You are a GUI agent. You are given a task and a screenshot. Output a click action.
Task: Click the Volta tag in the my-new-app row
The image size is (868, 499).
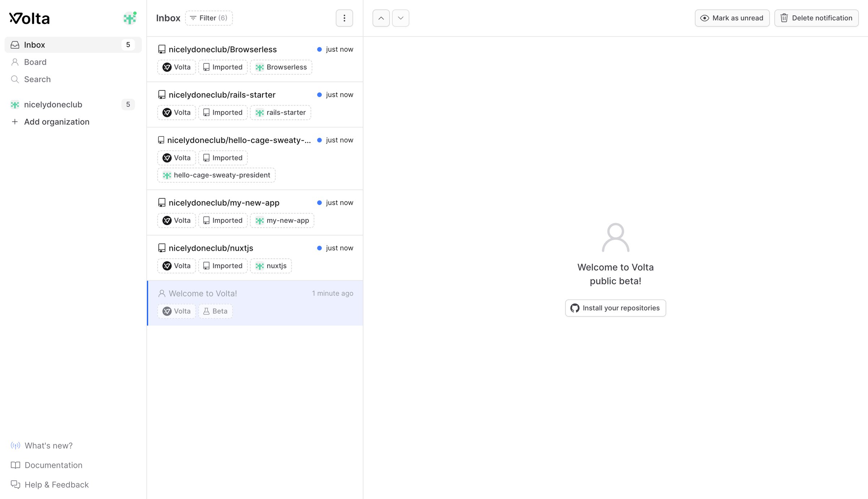176,220
